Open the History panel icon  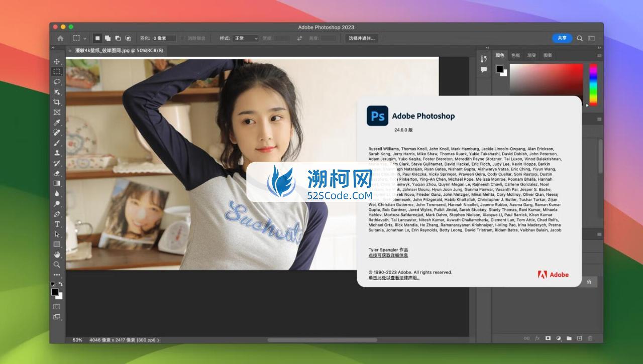(484, 60)
